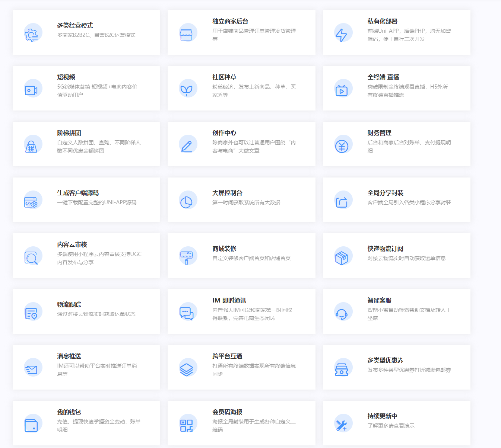501x448 pixels.
Task: Click the 跨平台互通 description text
Action: (x=254, y=370)
